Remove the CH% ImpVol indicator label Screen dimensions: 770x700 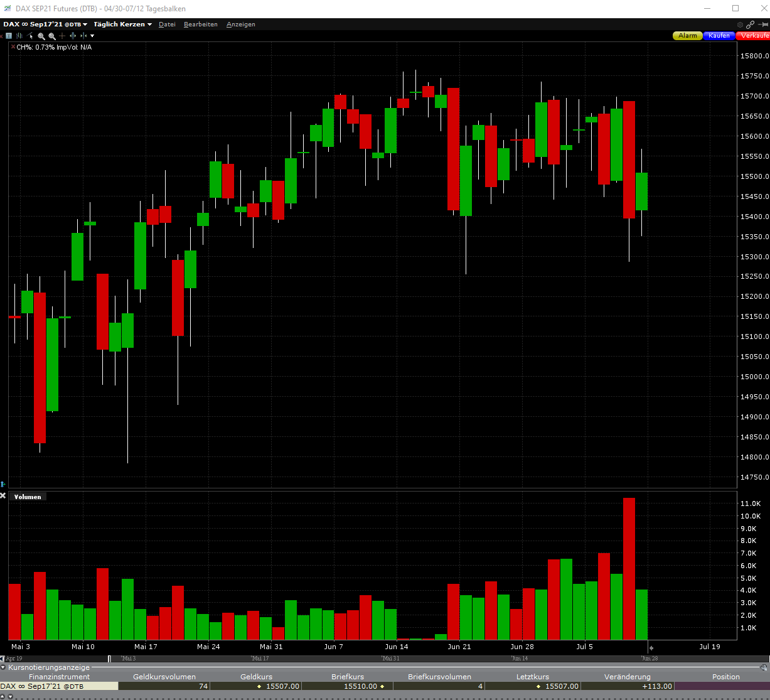(x=13, y=47)
